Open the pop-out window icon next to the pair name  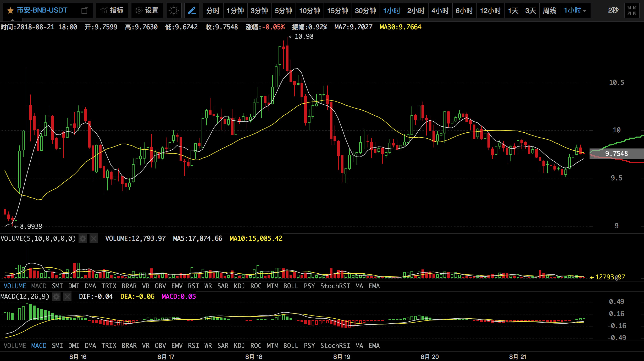pyautogui.click(x=85, y=10)
